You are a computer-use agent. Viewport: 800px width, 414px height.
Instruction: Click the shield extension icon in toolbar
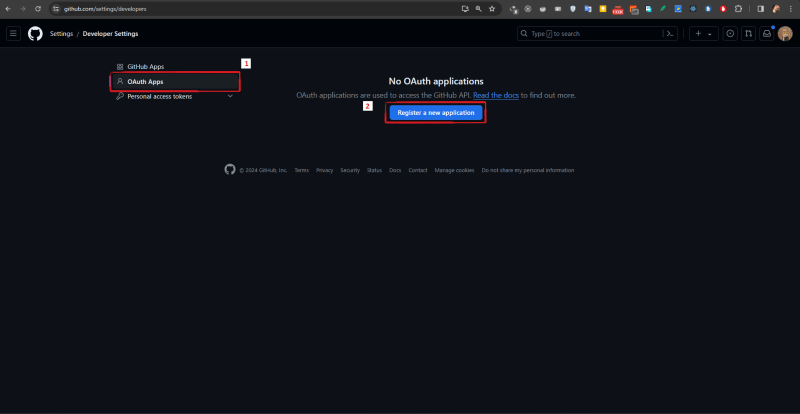[573, 9]
